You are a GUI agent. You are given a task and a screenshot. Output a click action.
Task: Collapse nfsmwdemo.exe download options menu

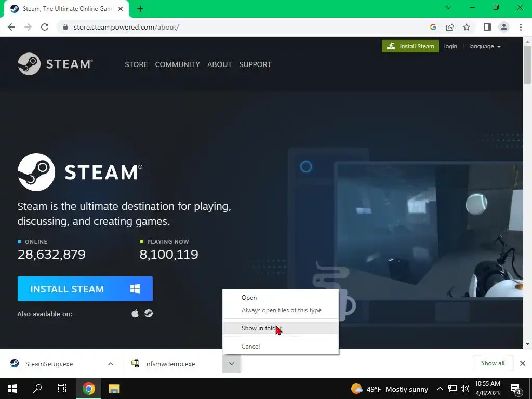pyautogui.click(x=232, y=364)
